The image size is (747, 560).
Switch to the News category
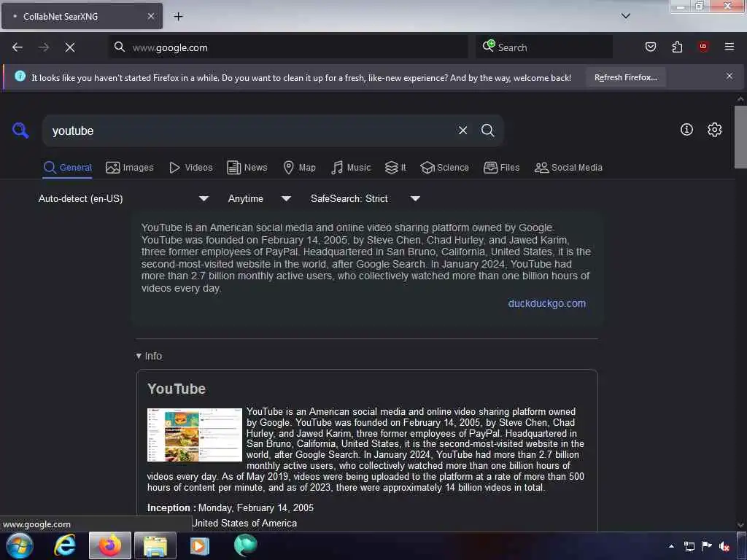pos(247,168)
